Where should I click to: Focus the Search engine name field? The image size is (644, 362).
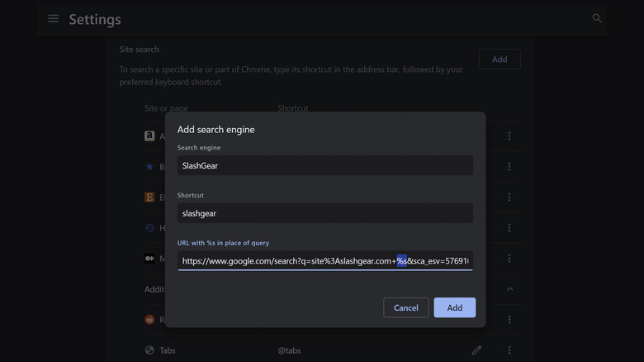(324, 165)
